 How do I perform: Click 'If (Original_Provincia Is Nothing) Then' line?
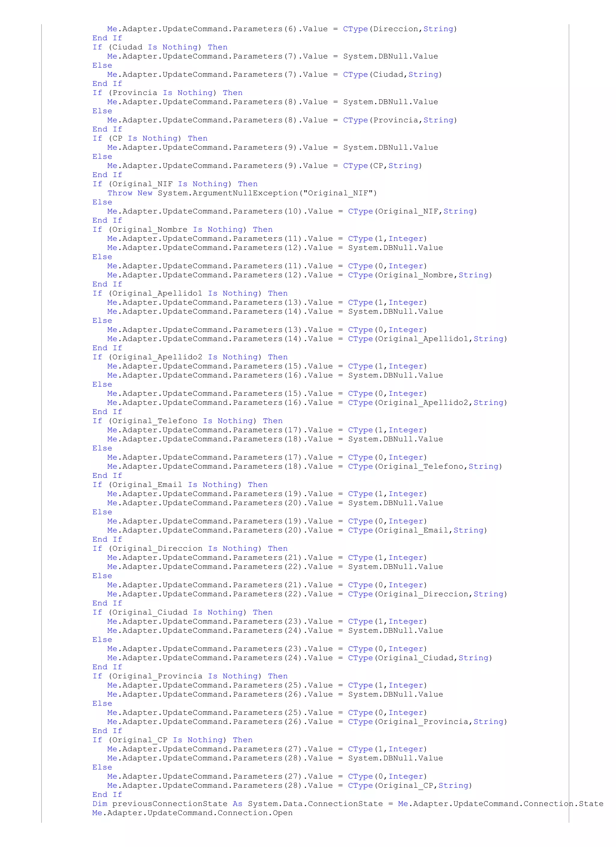pos(190,676)
